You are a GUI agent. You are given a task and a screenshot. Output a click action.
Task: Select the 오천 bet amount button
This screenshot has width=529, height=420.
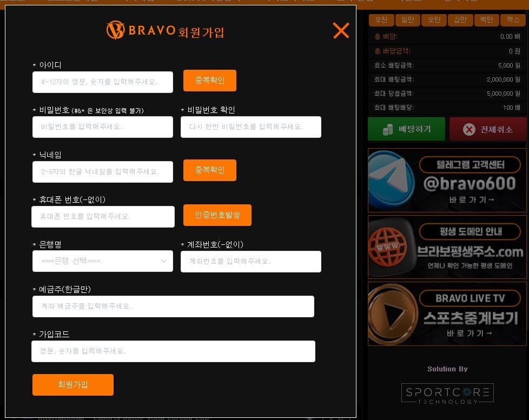[381, 20]
